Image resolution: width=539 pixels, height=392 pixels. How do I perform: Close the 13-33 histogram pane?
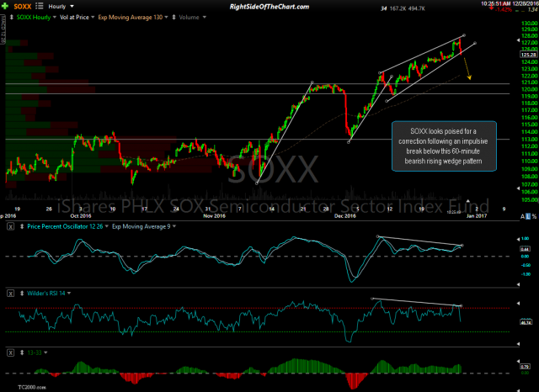coord(11,352)
